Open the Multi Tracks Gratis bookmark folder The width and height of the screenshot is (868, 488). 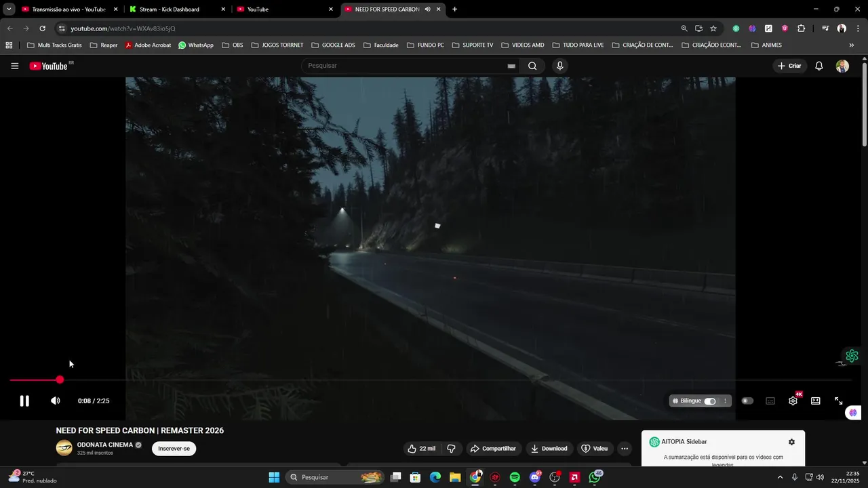[54, 45]
